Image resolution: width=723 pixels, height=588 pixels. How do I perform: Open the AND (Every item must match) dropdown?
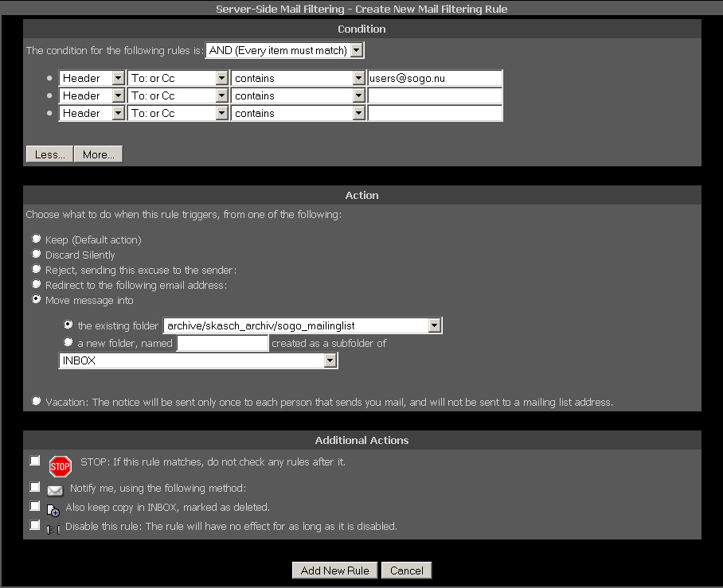pos(284,51)
